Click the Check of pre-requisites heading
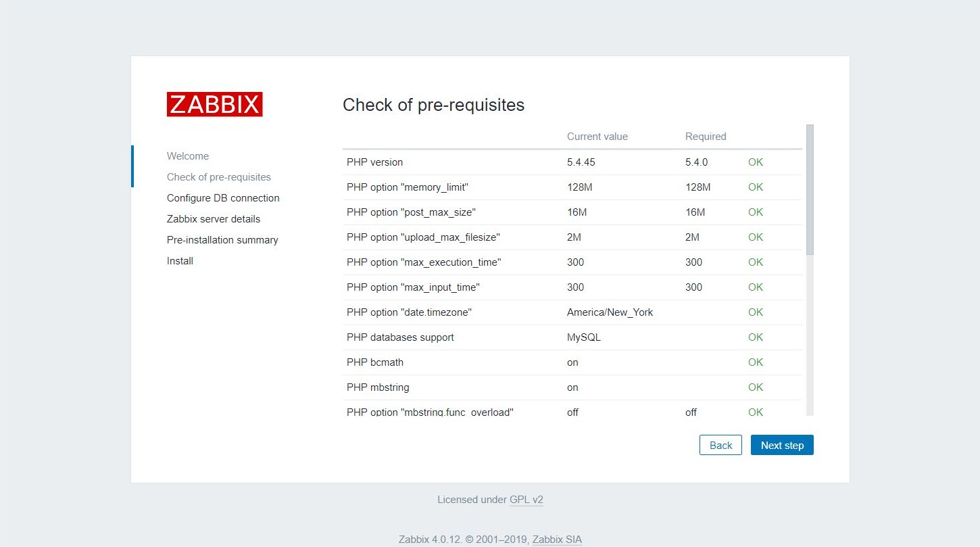Screen dimensions: 980x547 click(433, 105)
